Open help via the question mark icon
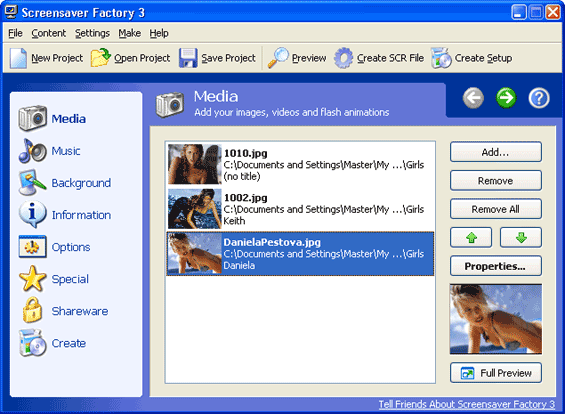 click(x=539, y=98)
